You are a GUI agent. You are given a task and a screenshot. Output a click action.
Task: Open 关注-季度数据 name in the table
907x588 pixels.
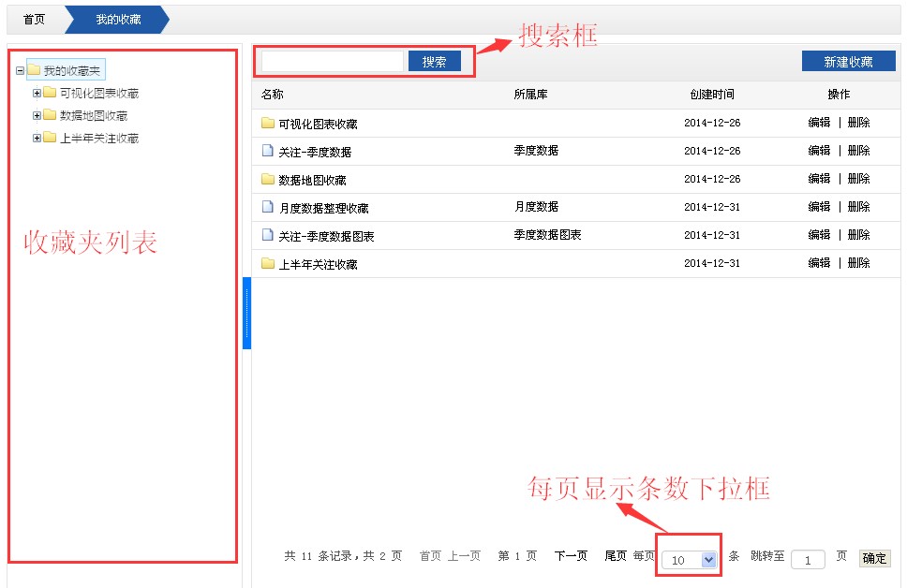click(315, 152)
